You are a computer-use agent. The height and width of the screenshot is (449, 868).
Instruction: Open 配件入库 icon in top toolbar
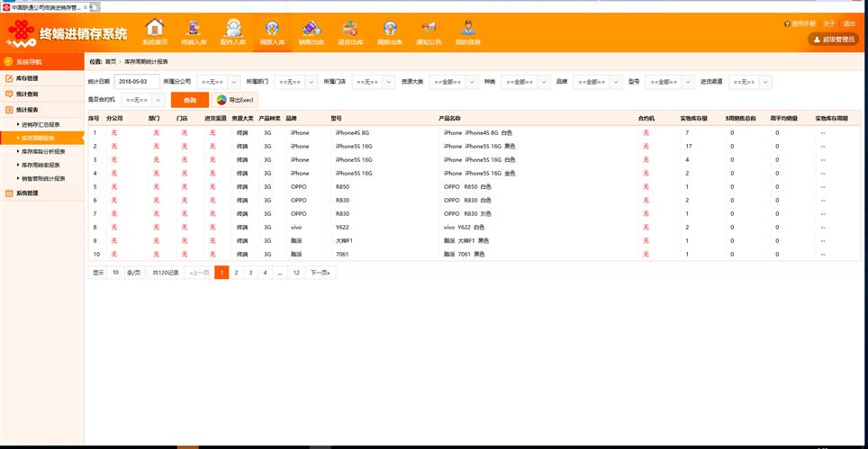pyautogui.click(x=232, y=32)
